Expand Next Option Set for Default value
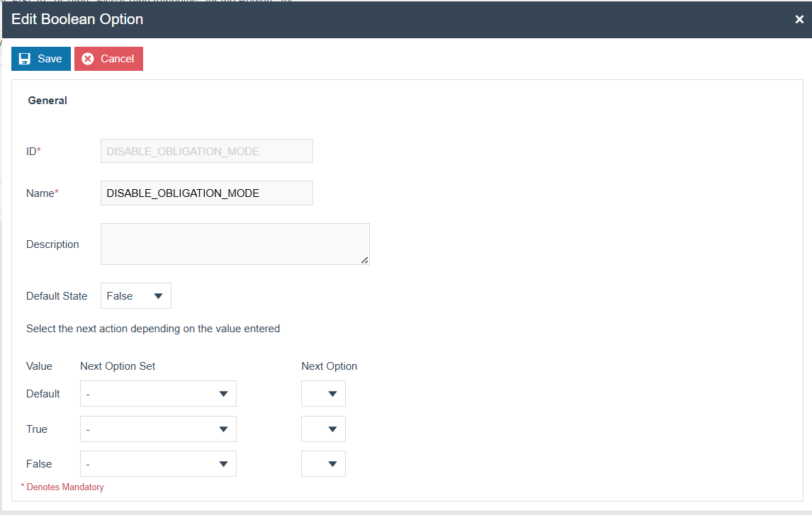The width and height of the screenshot is (812, 515). coord(158,394)
